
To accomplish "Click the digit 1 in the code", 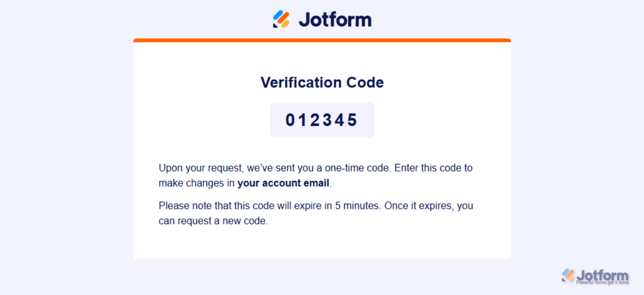I will tap(303, 121).
